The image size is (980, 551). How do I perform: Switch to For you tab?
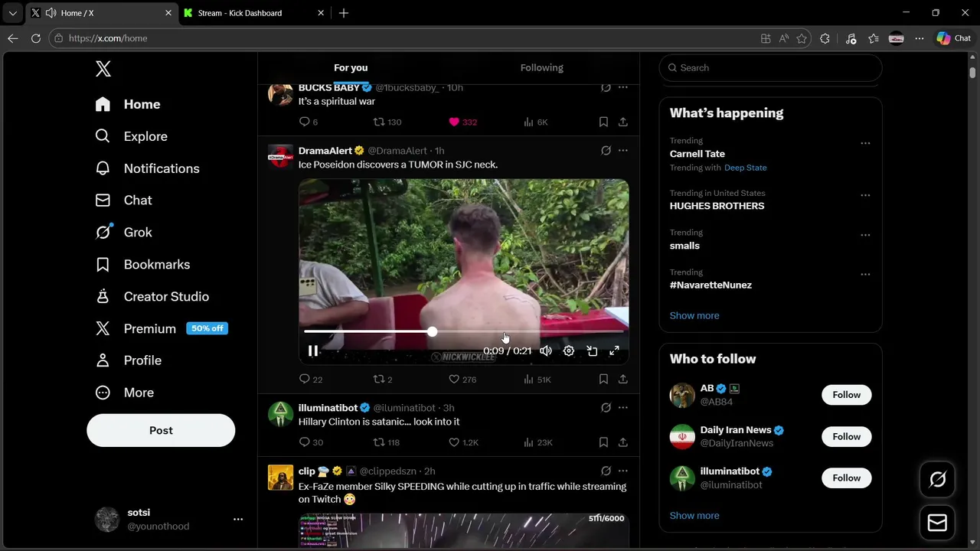pos(351,67)
